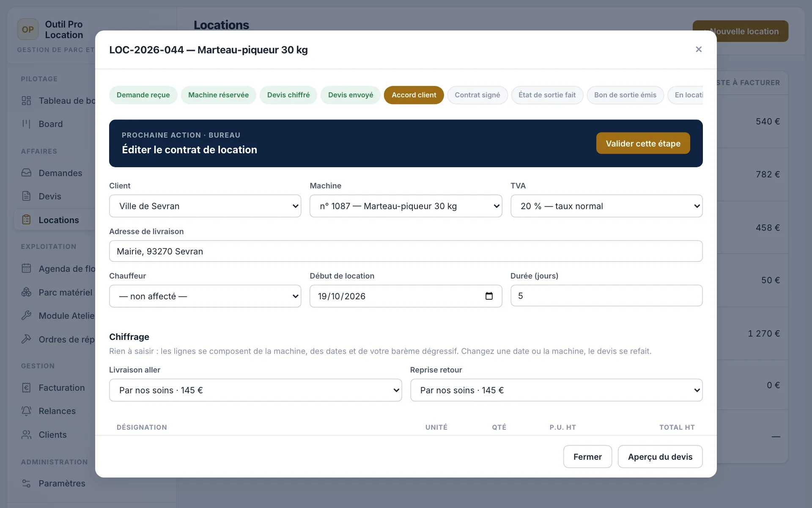Click the Fermer button
812x508 pixels.
[587, 457]
